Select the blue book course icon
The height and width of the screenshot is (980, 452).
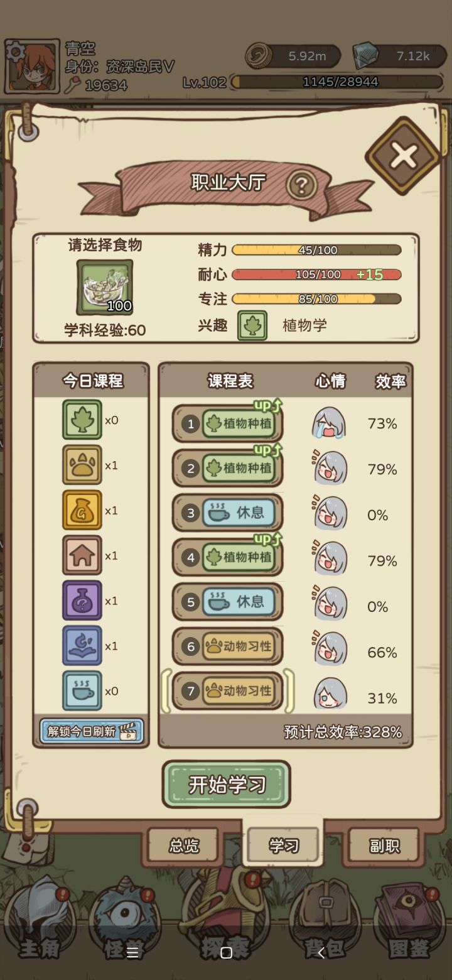82,646
